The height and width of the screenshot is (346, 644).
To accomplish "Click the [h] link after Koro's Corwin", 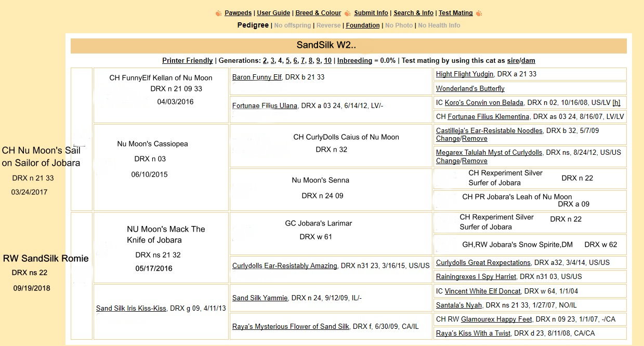I will click(x=616, y=102).
